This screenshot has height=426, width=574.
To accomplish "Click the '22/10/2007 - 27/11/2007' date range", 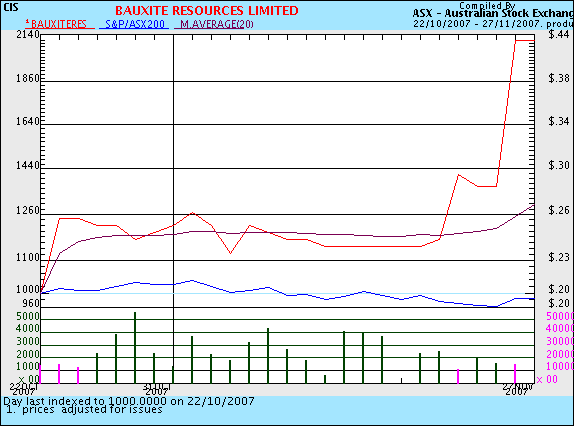I will click(477, 24).
